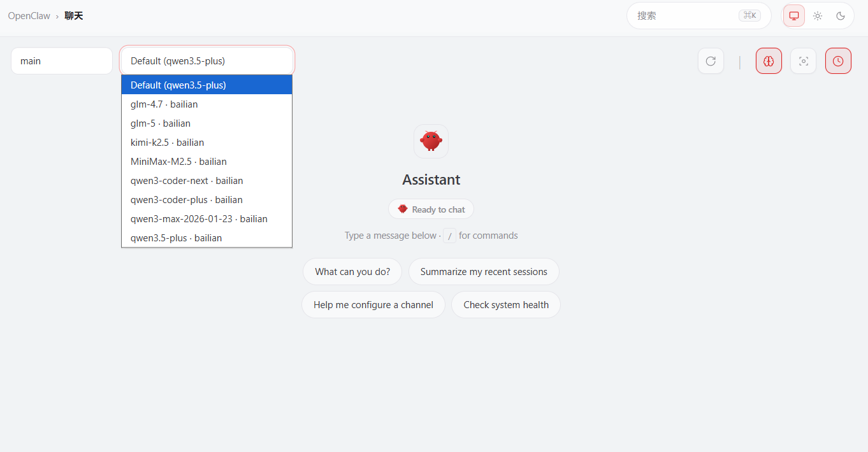Focus the 搜索 search field
868x452 pixels.
click(698, 16)
